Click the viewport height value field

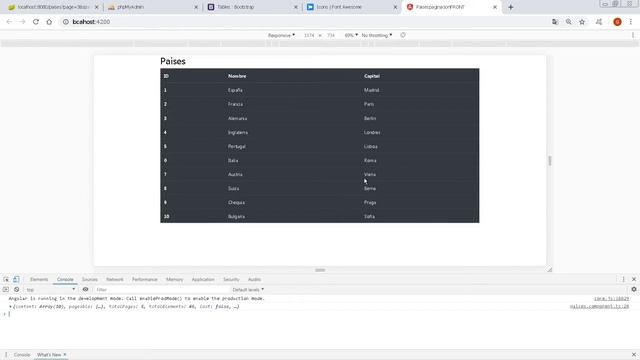pyautogui.click(x=331, y=36)
